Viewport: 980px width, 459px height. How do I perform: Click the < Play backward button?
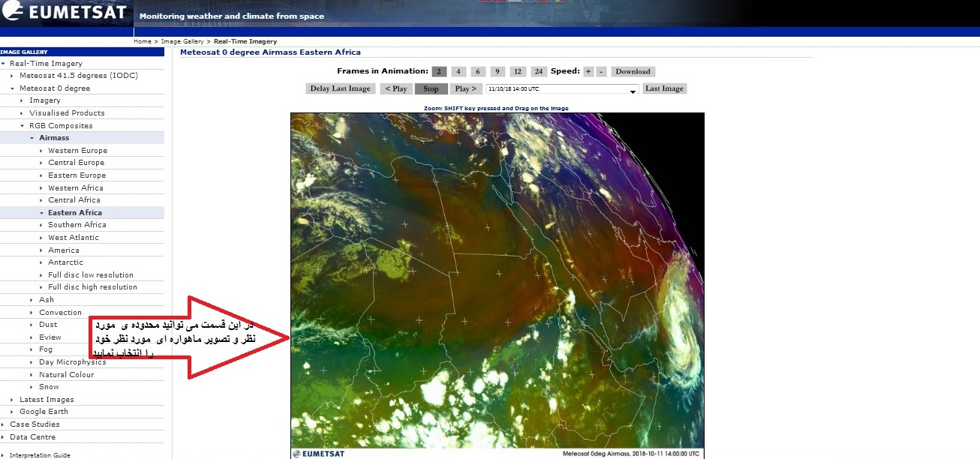coord(395,88)
